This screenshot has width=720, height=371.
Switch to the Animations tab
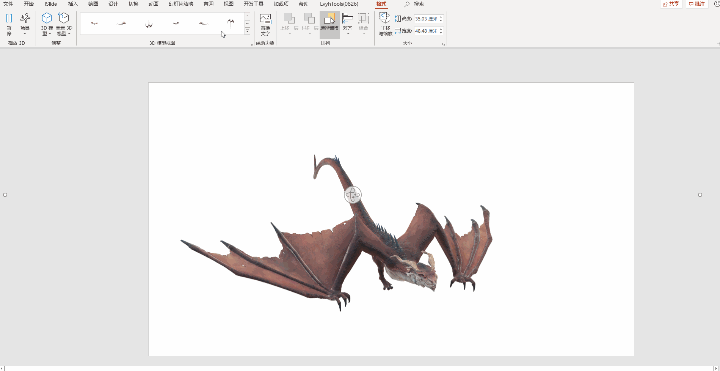153,4
